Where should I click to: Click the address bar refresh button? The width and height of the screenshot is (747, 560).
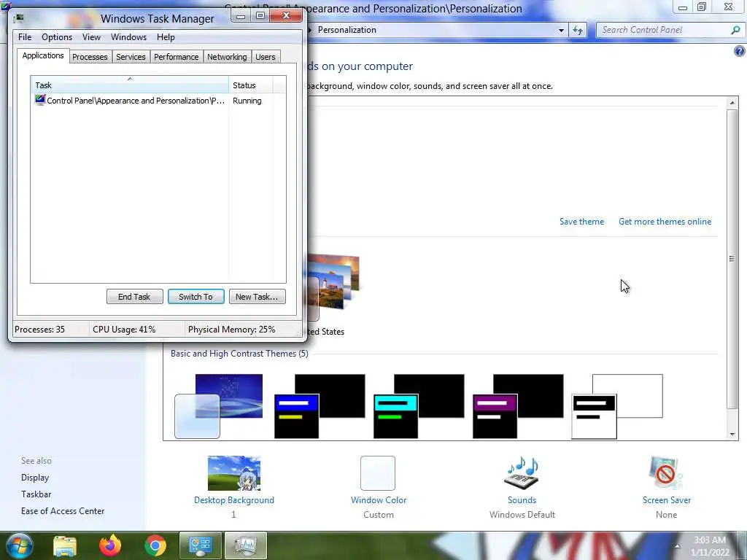tap(578, 30)
